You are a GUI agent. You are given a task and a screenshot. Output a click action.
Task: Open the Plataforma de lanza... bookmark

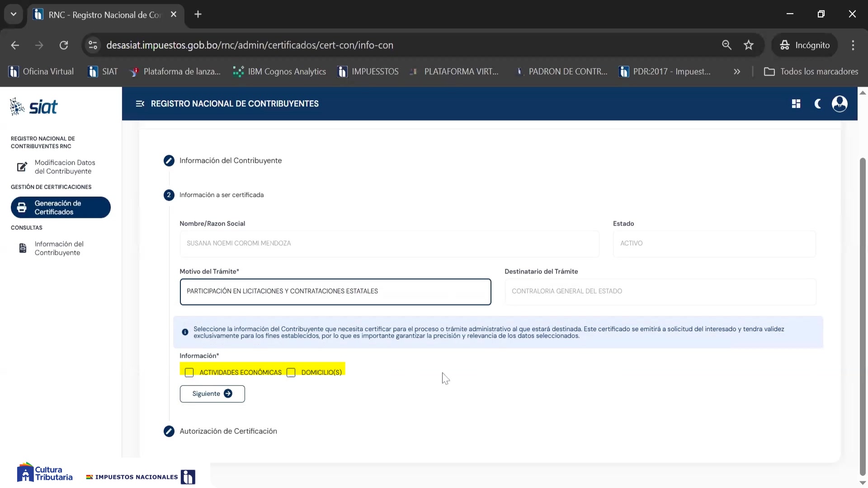tap(175, 71)
